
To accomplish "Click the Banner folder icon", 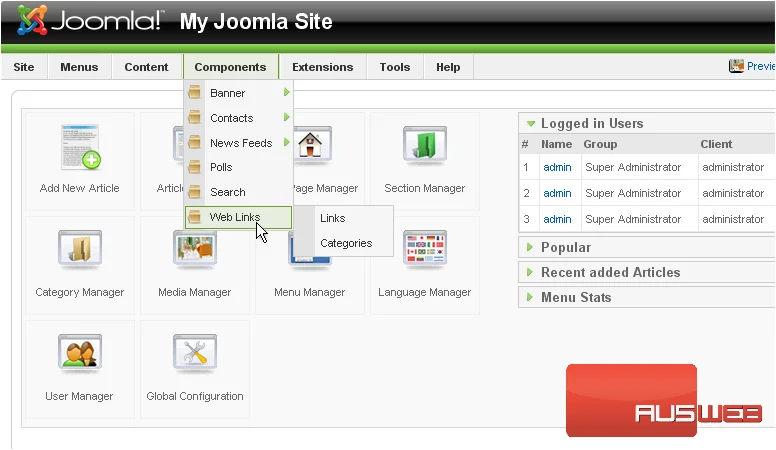I will click(194, 93).
